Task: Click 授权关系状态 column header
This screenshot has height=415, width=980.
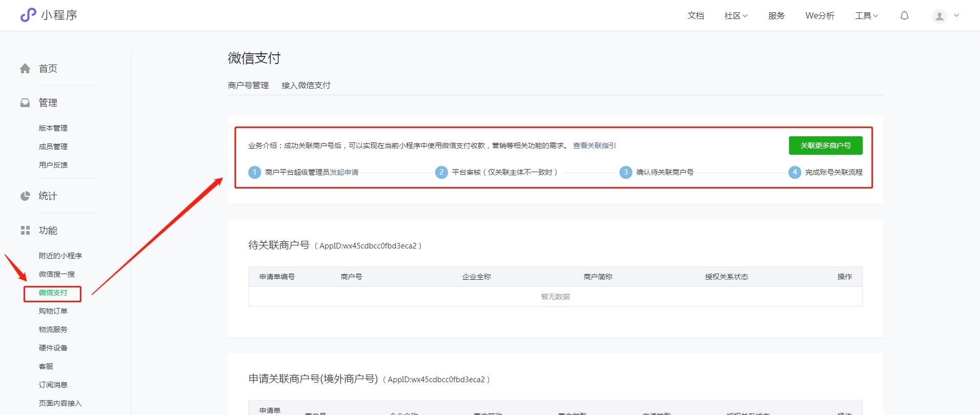Action: click(x=727, y=277)
